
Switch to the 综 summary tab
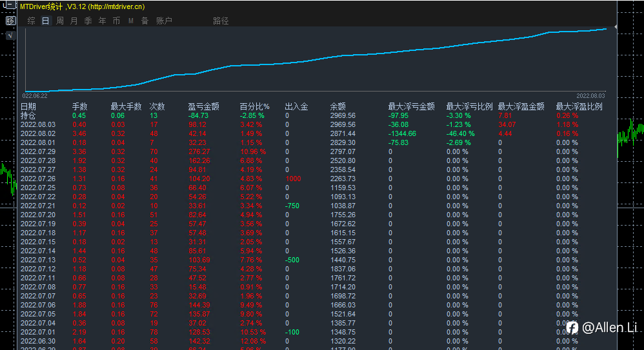32,21
